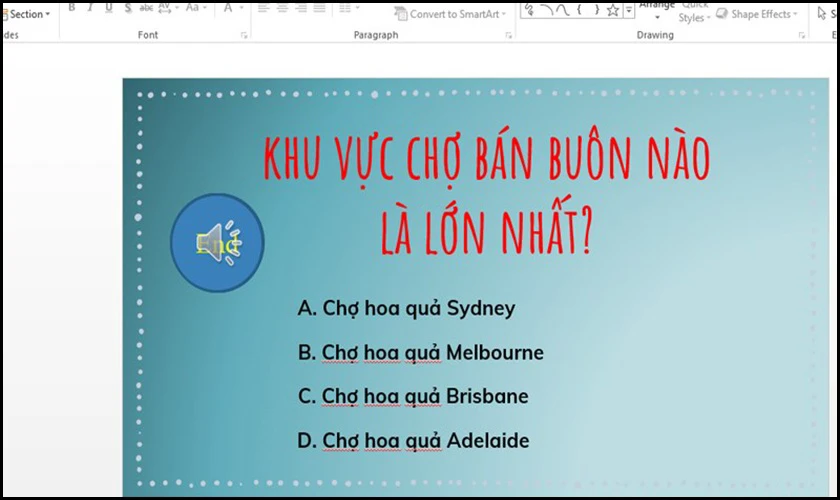Toggle Strikethrough formatting

146,8
